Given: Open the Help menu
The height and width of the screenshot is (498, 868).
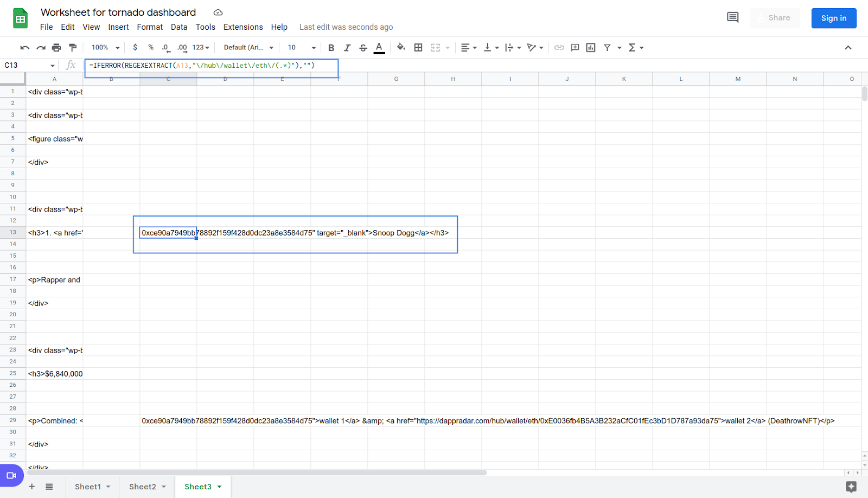Looking at the screenshot, I should [x=279, y=27].
